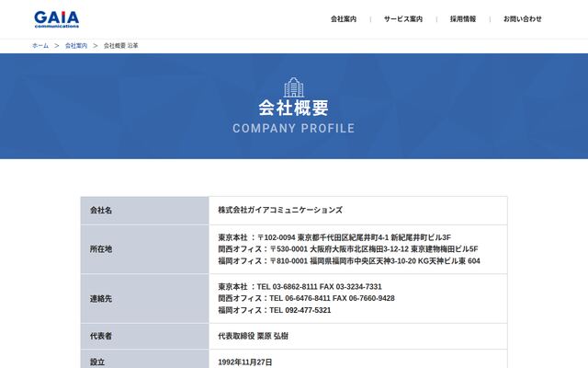Click the 所在地 row label
The image size is (588, 368).
click(x=101, y=249)
